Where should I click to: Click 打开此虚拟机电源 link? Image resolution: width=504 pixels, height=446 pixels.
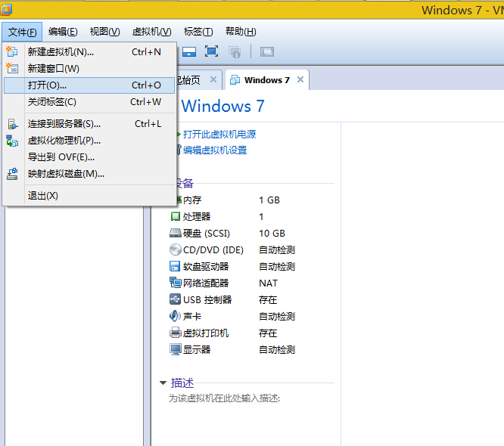[219, 135]
